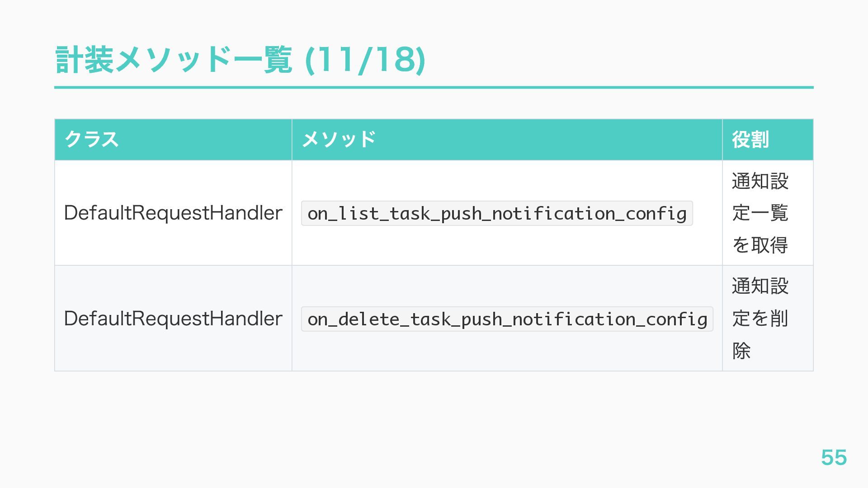Click the on_delete_task_push_notification_config code label
Screen dimensions: 868x488
point(507,319)
